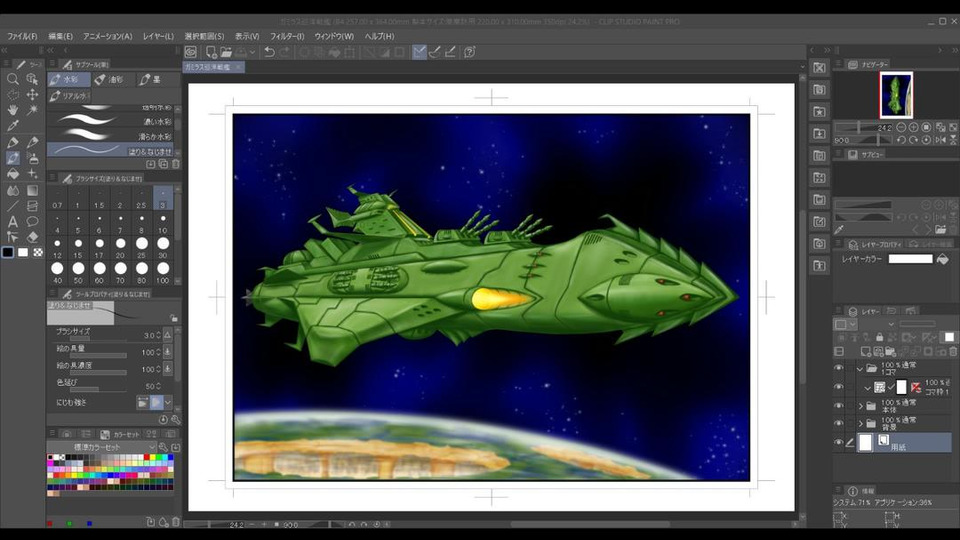Select the Airbrush tool
The width and height of the screenshot is (960, 540).
[x=32, y=158]
